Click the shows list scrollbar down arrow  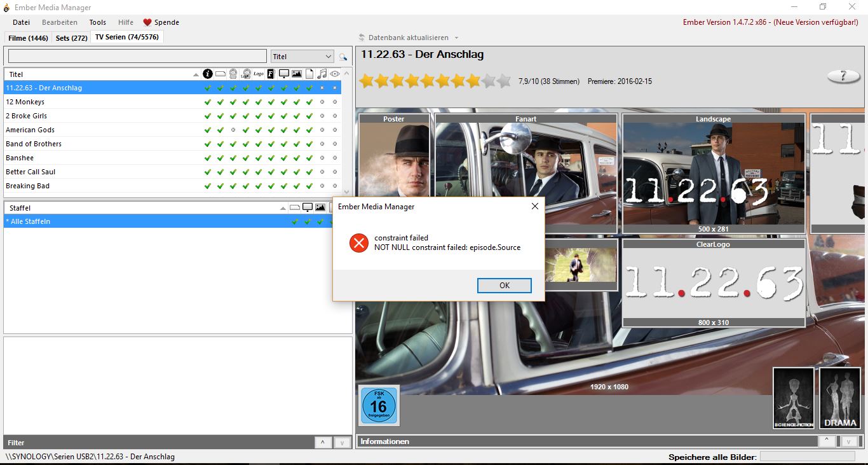(347, 191)
